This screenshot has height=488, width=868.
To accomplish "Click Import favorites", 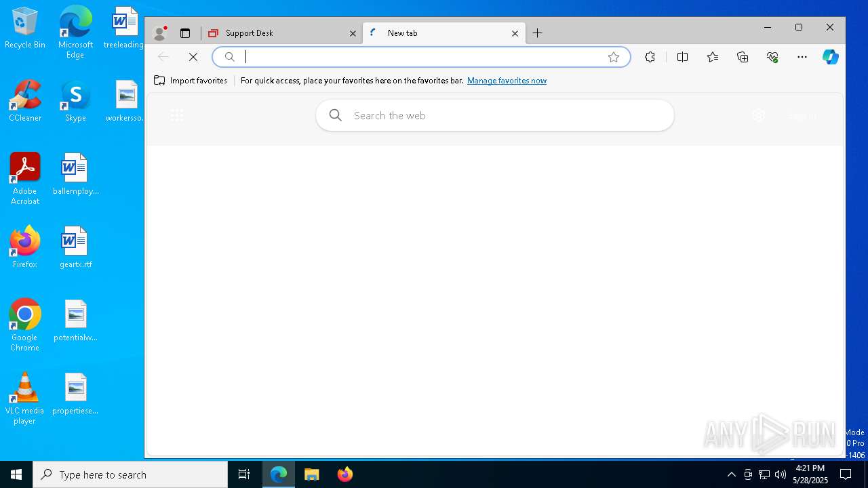I will tap(191, 81).
